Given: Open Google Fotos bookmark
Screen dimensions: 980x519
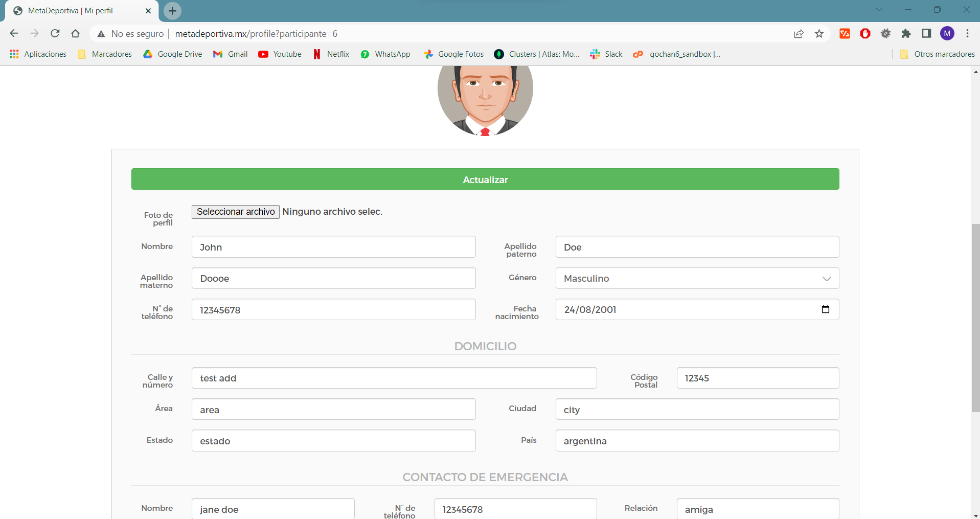Looking at the screenshot, I should tap(453, 54).
